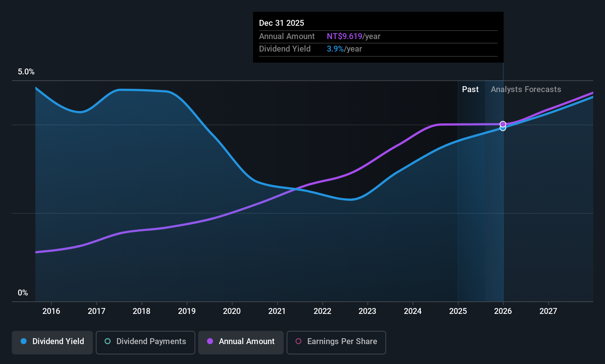Image resolution: width=605 pixels, height=364 pixels.
Task: Click the 2027 x-axis year label
Action: pos(548,311)
